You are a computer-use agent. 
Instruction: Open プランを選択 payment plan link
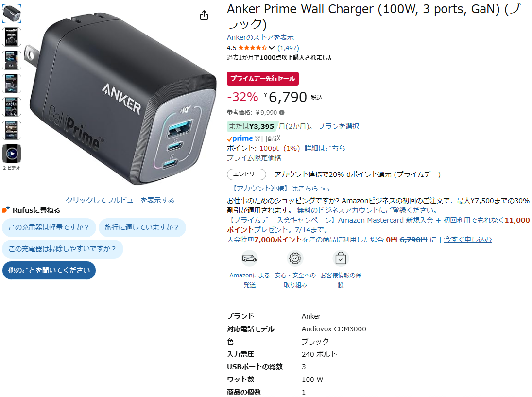pyautogui.click(x=338, y=126)
